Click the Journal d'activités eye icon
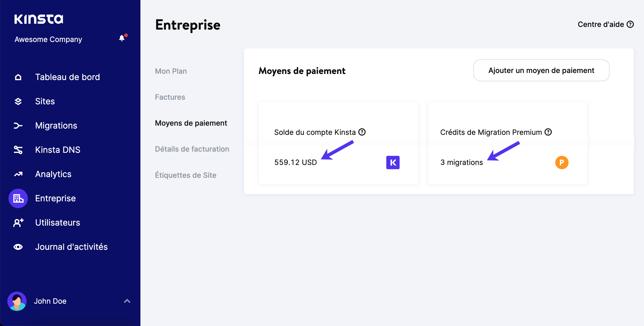Screen dimensions: 644x326 coord(18,247)
